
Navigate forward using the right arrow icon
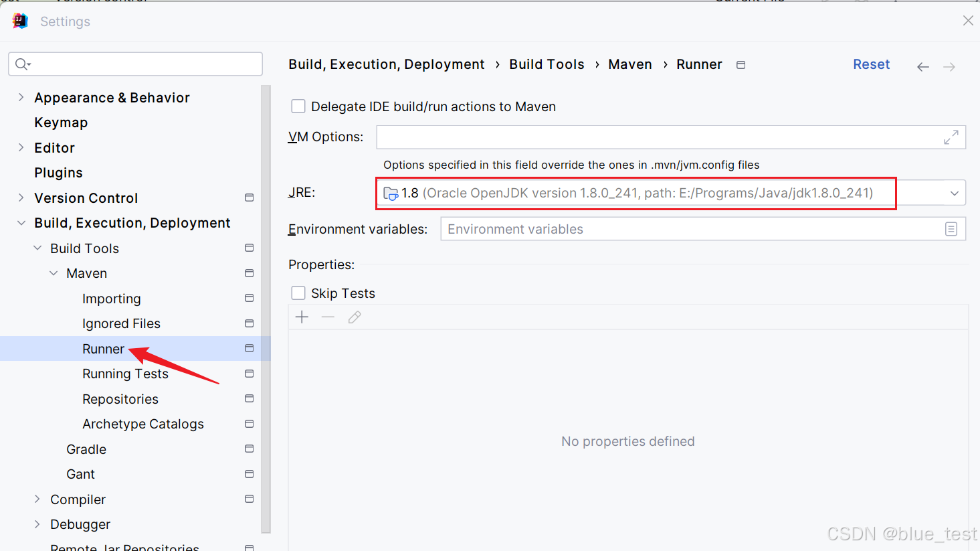949,66
